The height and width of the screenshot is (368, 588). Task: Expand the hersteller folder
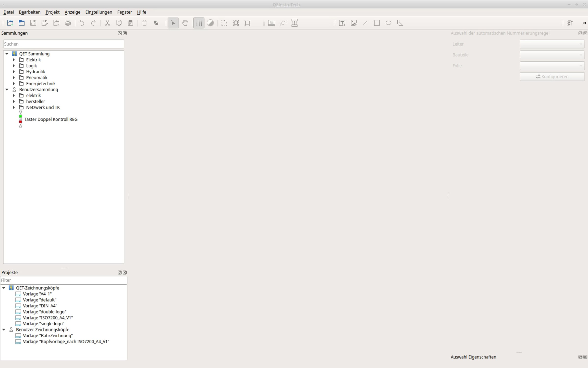click(x=14, y=101)
